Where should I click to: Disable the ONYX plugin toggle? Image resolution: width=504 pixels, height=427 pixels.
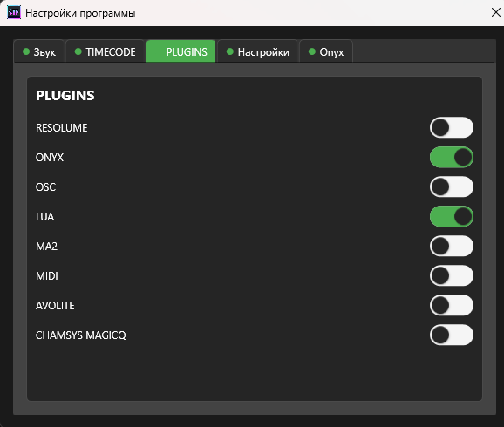click(x=452, y=157)
